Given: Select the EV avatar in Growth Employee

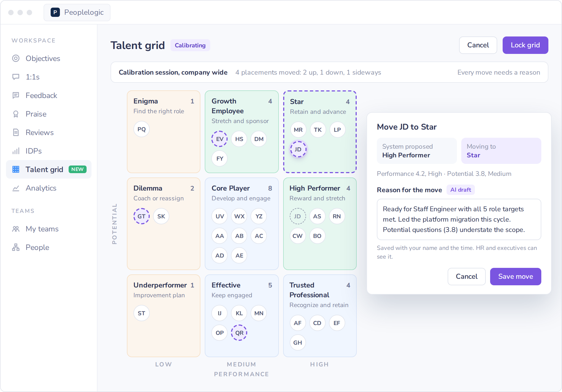Looking at the screenshot, I should click(219, 139).
